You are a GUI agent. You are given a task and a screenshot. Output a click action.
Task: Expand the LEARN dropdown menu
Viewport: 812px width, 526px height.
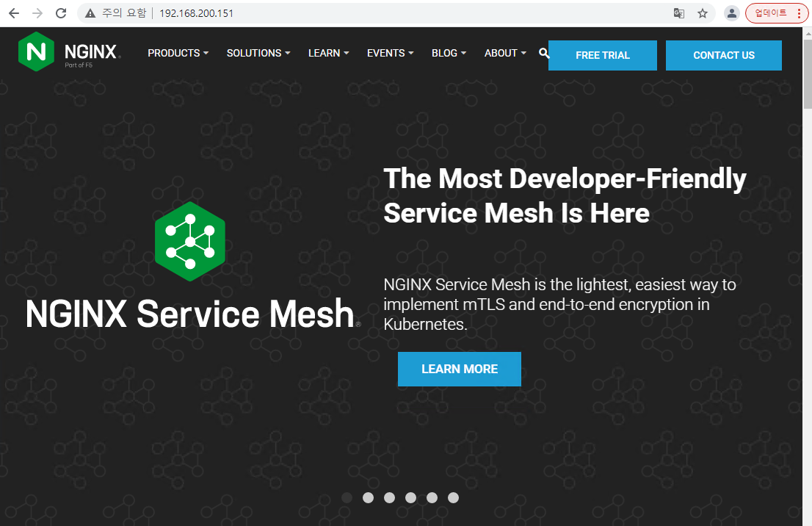click(x=329, y=53)
